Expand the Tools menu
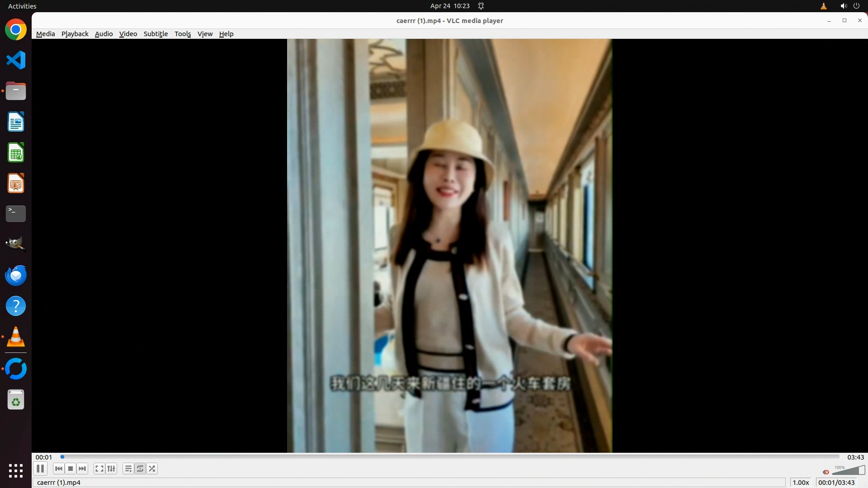This screenshot has width=868, height=488. (x=183, y=34)
